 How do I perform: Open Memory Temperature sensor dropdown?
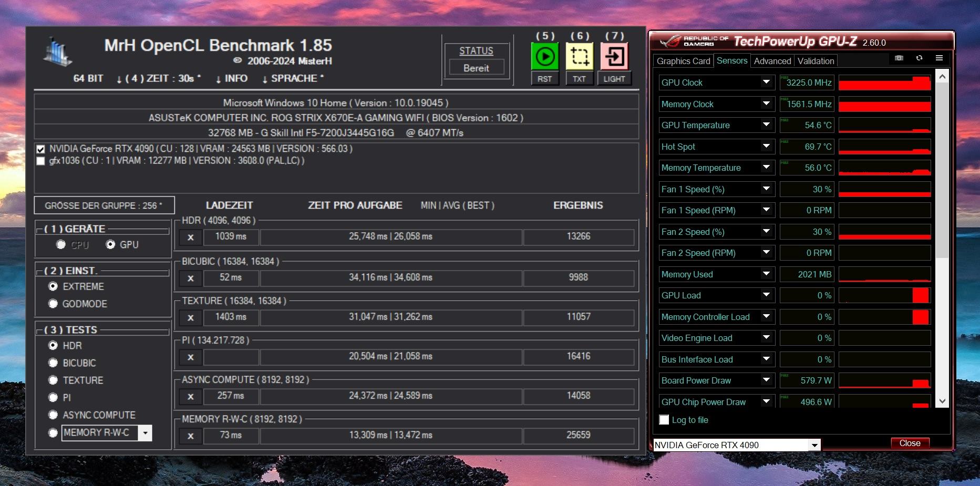[766, 168]
